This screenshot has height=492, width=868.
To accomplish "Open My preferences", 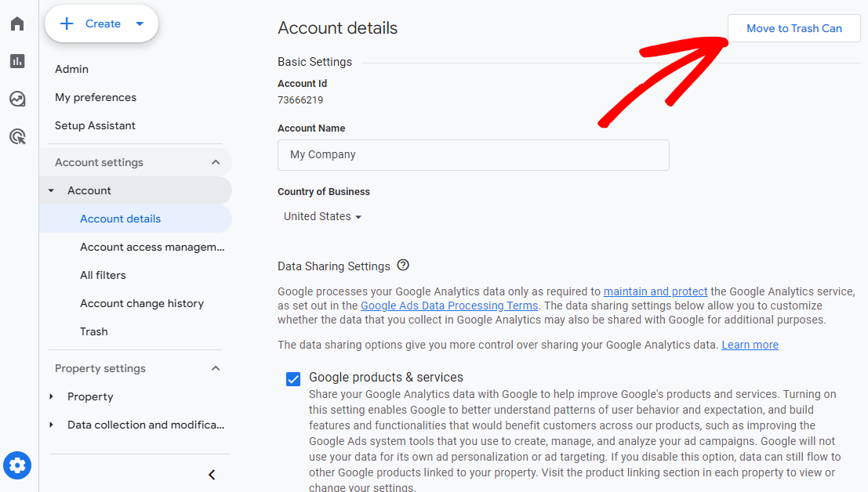I will pyautogui.click(x=95, y=97).
